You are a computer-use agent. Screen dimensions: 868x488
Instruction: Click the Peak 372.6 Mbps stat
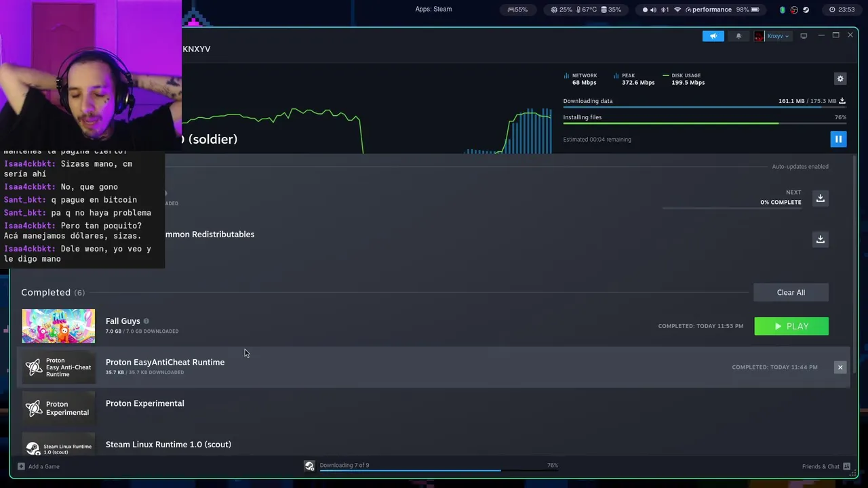pos(634,79)
